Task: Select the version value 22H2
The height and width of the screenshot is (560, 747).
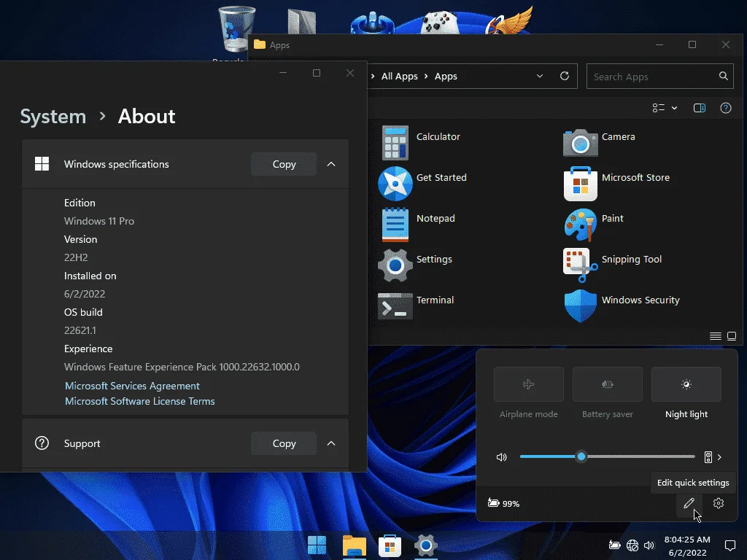Action: point(76,257)
